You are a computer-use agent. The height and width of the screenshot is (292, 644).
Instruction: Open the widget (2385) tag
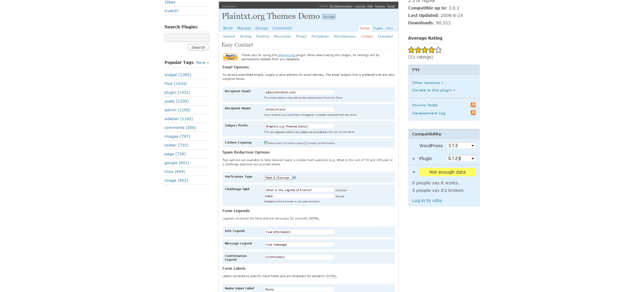pos(178,75)
